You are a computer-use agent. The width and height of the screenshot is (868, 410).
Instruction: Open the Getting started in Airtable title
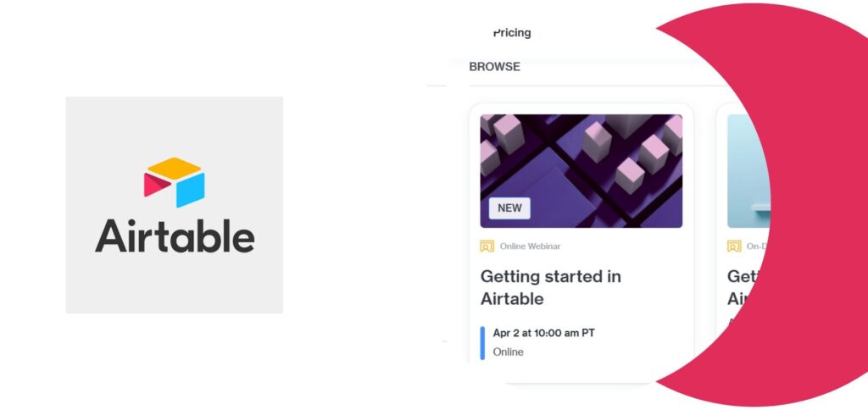[x=550, y=287]
